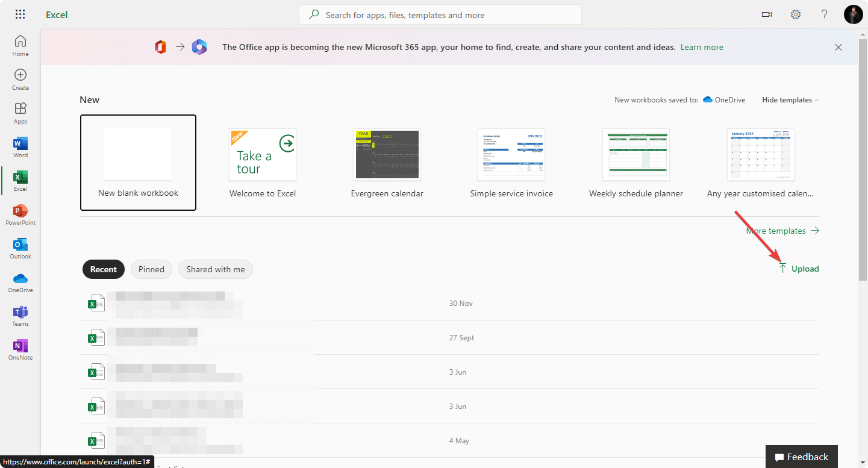The image size is (868, 468).
Task: Open the file dated 27 Sept
Action: pyautogui.click(x=449, y=338)
